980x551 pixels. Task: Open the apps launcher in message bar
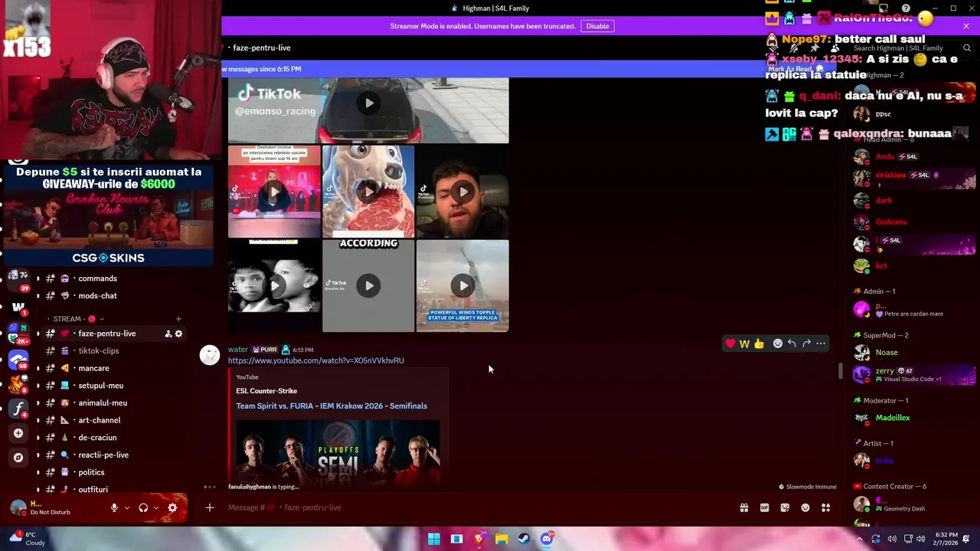826,507
